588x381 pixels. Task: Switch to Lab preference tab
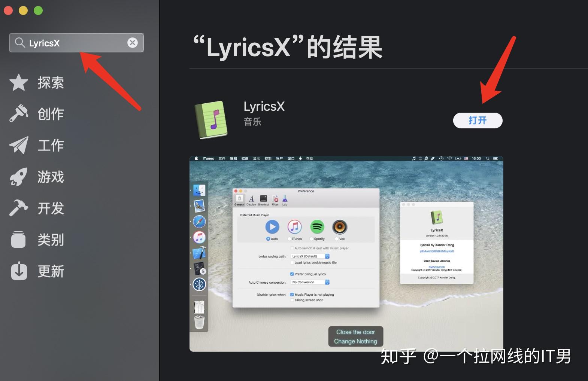(285, 200)
